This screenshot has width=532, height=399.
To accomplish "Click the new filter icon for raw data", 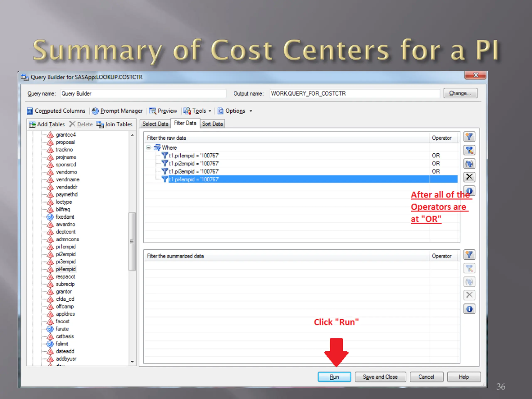I will click(x=469, y=137).
